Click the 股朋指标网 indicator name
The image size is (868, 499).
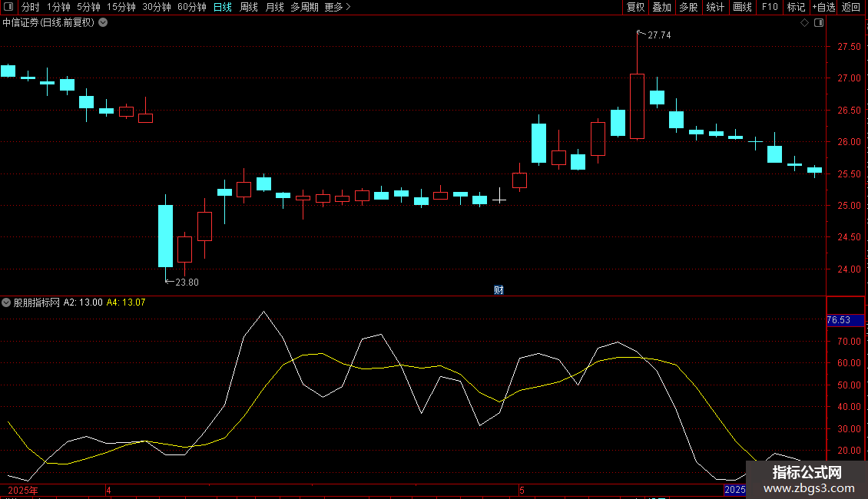pos(37,302)
